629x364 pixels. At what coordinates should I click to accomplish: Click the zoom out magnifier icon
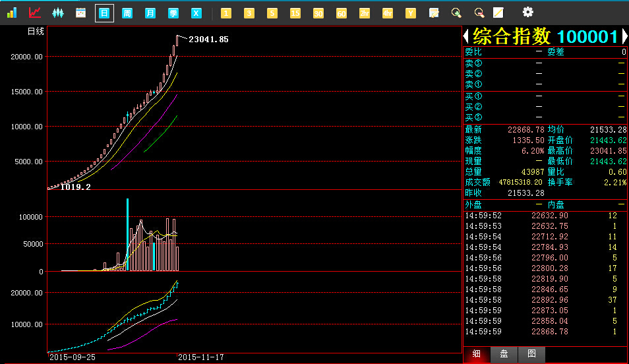479,13
